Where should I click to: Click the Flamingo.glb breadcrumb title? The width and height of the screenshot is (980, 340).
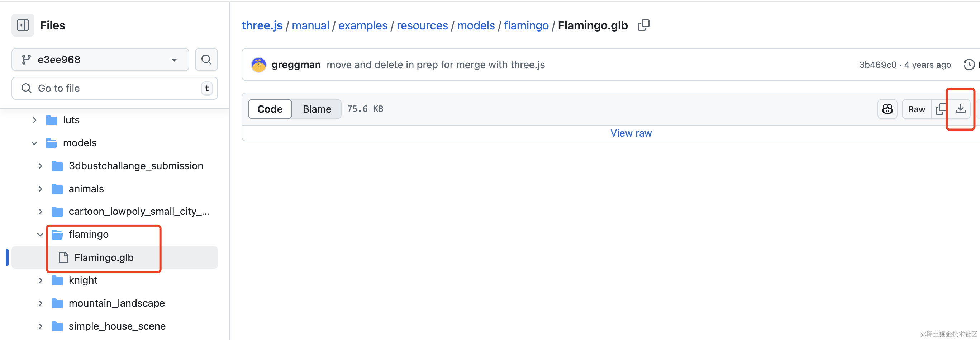[593, 25]
